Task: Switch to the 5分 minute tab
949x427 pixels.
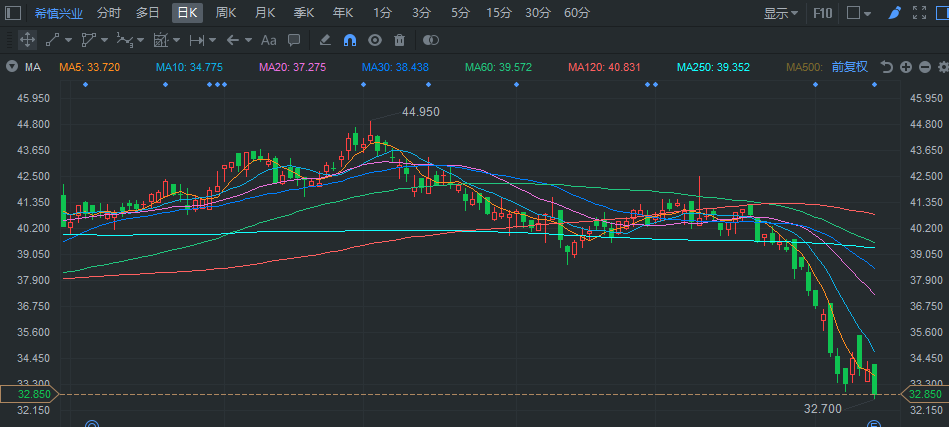Action: point(460,13)
